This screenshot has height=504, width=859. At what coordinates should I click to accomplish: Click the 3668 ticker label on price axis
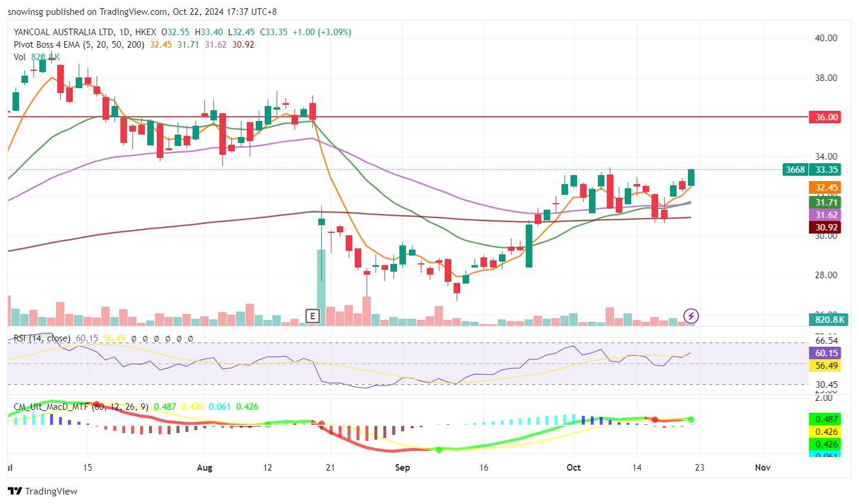click(795, 170)
